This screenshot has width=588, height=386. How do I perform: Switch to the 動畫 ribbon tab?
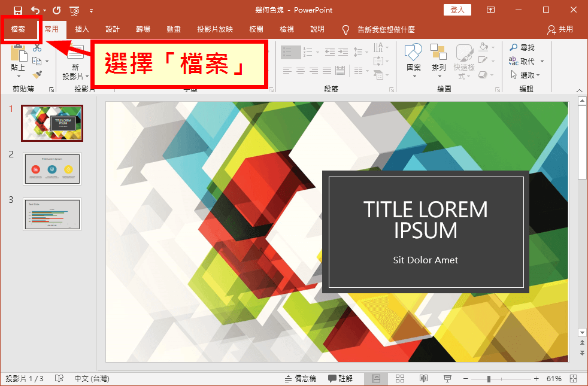[x=174, y=29]
